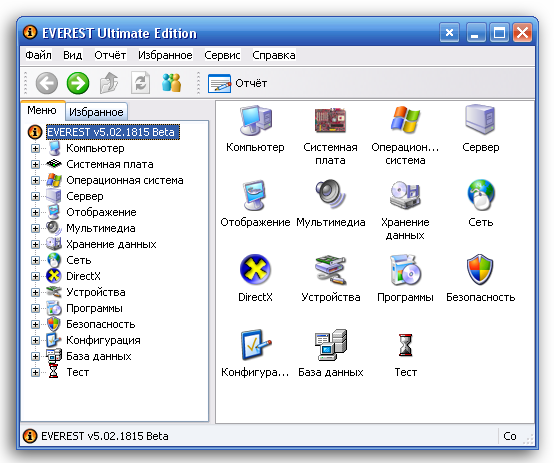Open the Мультимедиа speaker icon
This screenshot has width=554, height=463.
point(330,194)
